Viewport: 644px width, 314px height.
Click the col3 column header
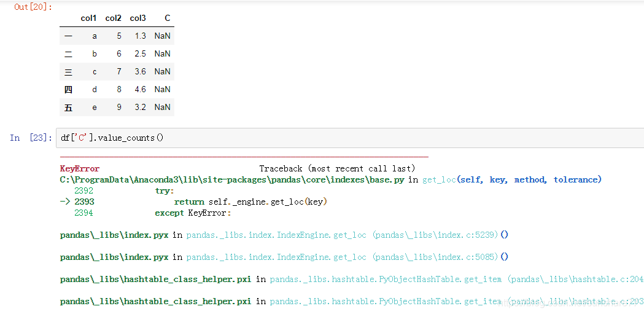pyautogui.click(x=138, y=18)
